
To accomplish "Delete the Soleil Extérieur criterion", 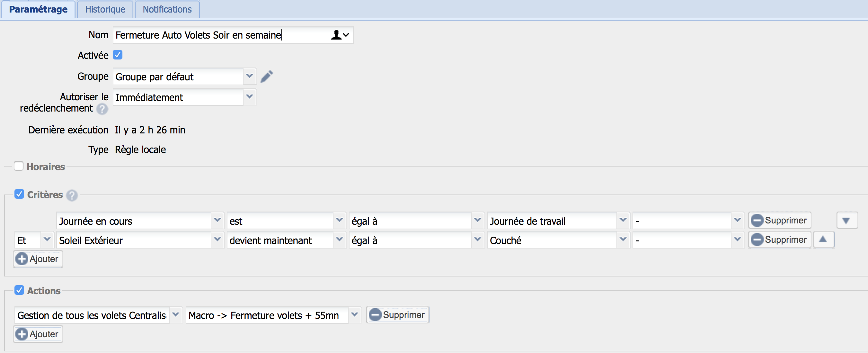I will click(779, 240).
